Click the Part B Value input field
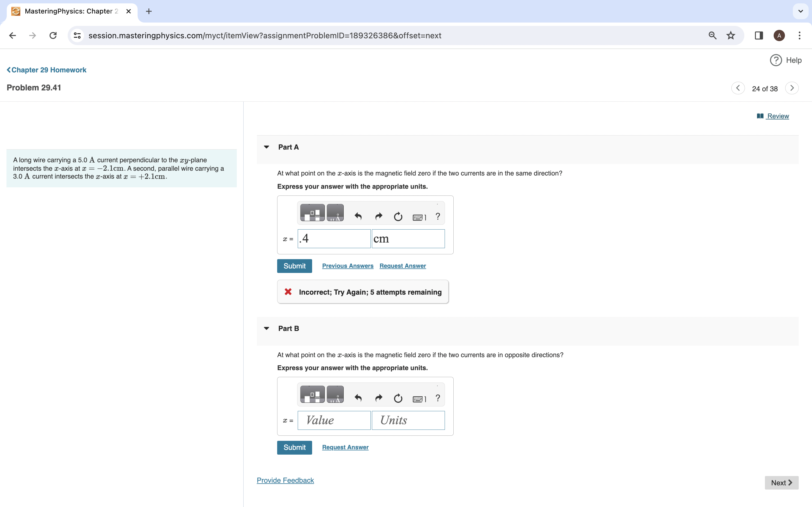The width and height of the screenshot is (812, 507). point(334,421)
